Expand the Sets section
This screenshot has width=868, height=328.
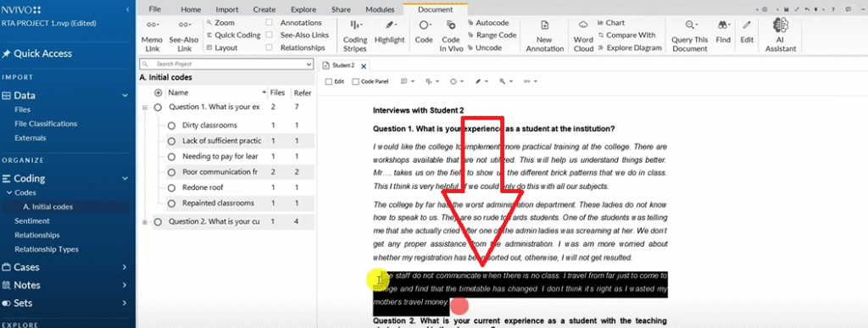pos(125,303)
